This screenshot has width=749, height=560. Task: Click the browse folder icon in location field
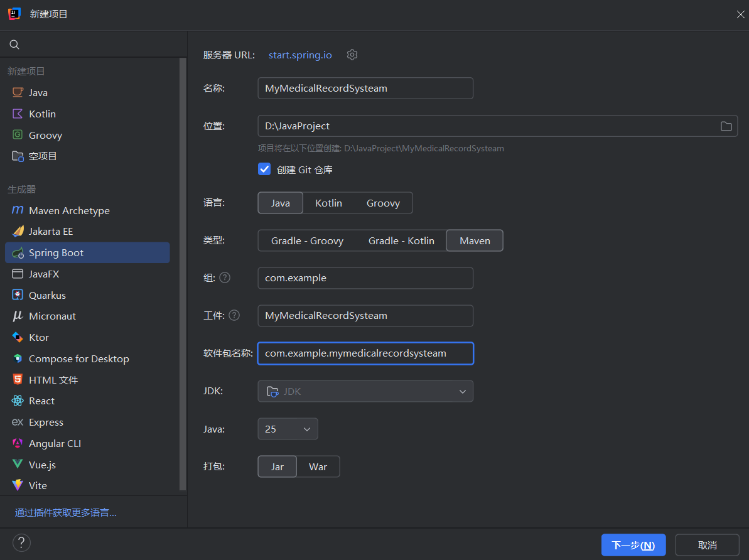pyautogui.click(x=726, y=126)
